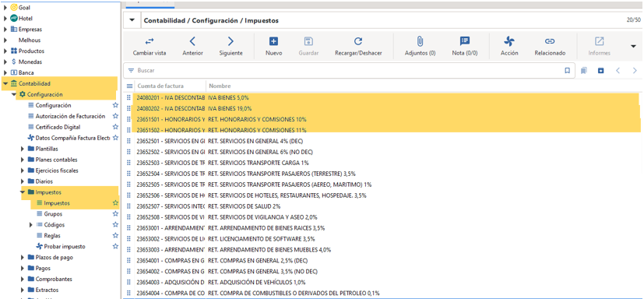Screen dimensions: 644x299
Task: Sort by Nombre column header
Action: point(220,86)
